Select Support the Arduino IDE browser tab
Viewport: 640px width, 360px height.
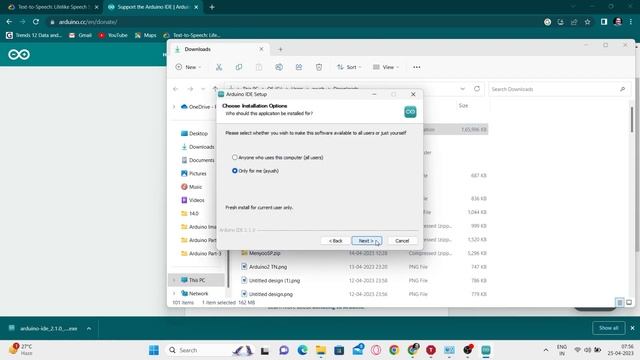(x=152, y=7)
